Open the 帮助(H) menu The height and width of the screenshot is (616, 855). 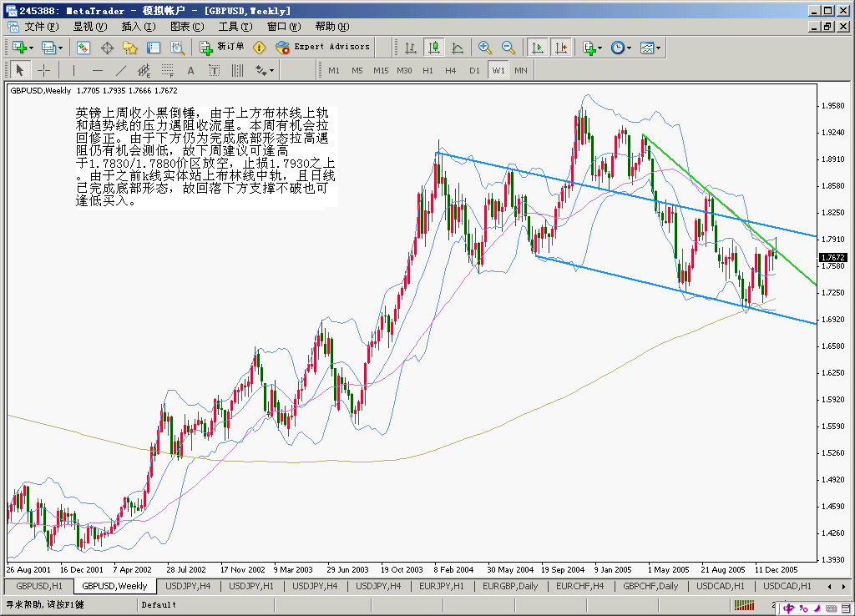[332, 27]
